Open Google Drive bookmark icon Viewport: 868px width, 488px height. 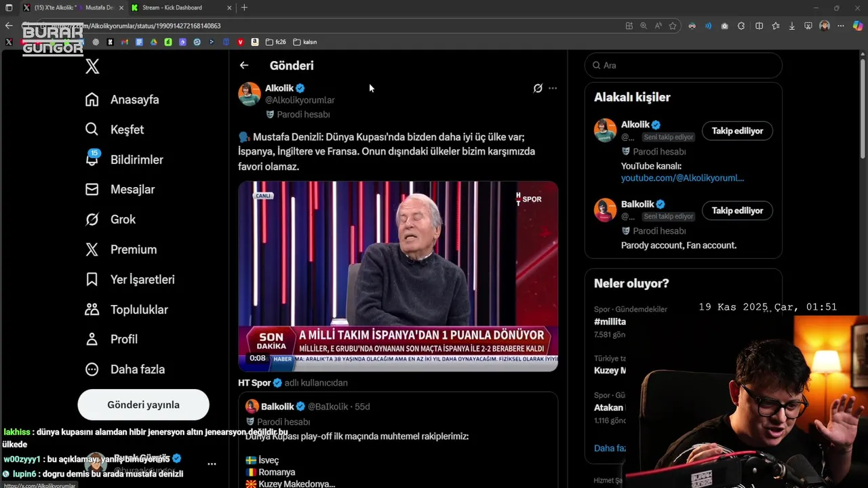click(154, 42)
